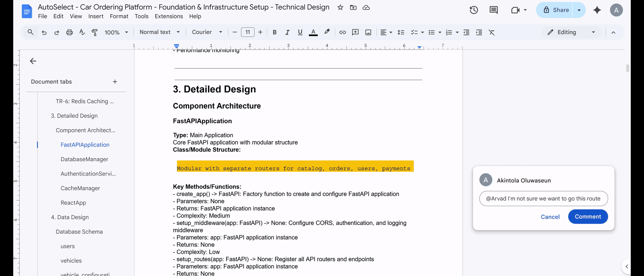
Task: Open all comments panel icon
Action: (493, 10)
